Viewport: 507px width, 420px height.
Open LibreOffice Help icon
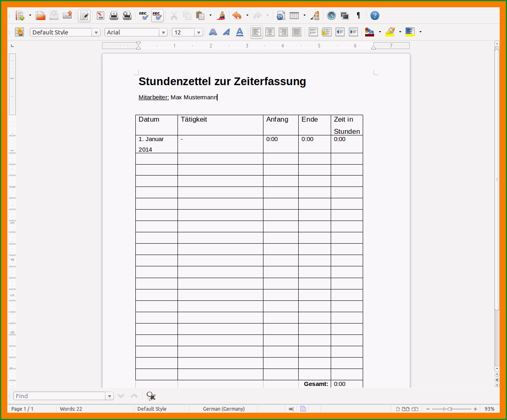click(x=375, y=16)
